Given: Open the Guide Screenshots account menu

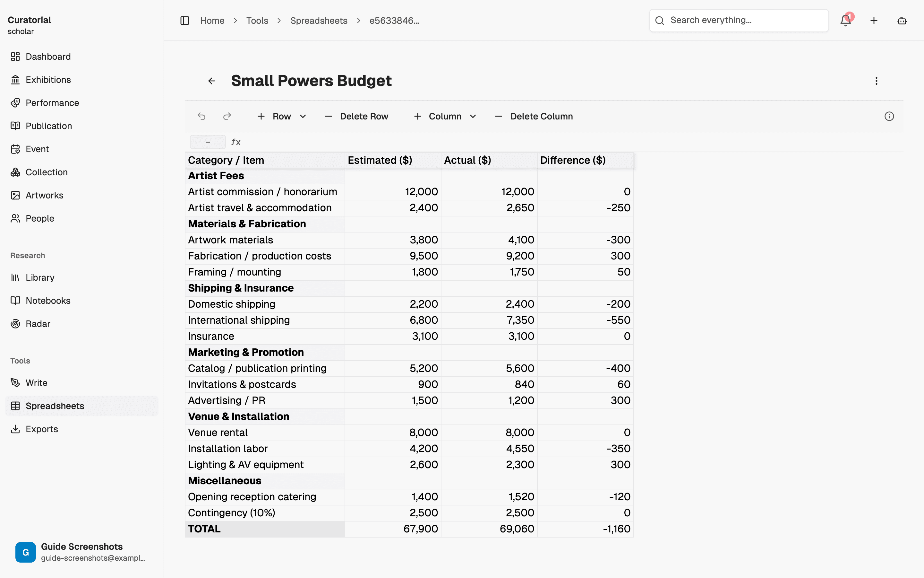Looking at the screenshot, I should coord(82,552).
